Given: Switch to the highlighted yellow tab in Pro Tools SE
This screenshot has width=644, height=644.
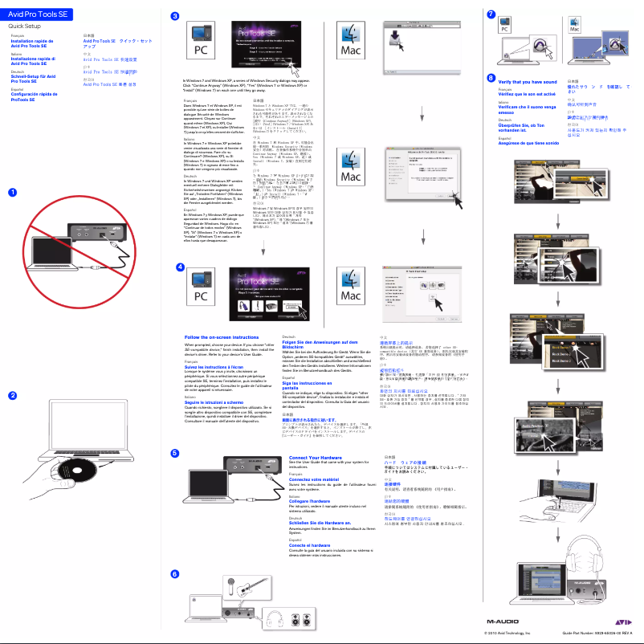Looking at the screenshot, I should (540, 161).
